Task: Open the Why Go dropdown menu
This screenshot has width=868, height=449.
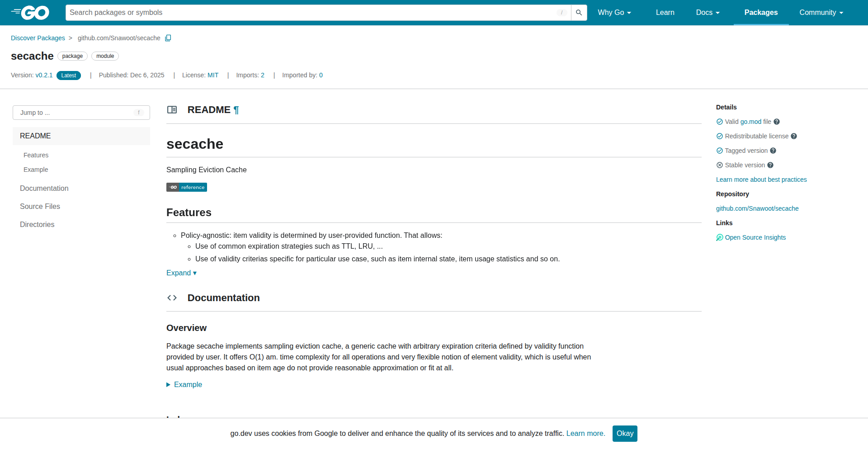Action: point(614,13)
